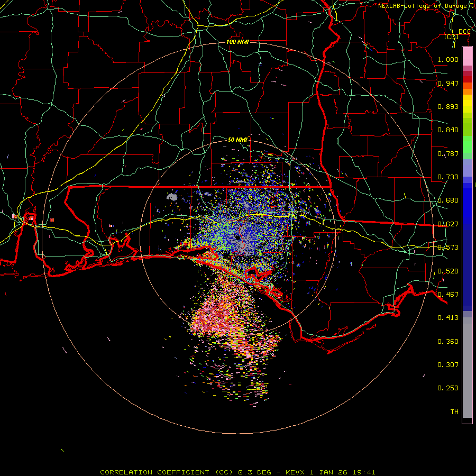Click the 50 NMI range ring label
The width and height of the screenshot is (476, 476).
pos(237,140)
